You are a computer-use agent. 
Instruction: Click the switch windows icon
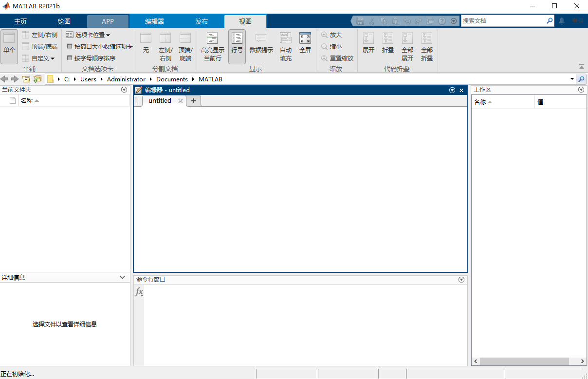(x=430, y=21)
